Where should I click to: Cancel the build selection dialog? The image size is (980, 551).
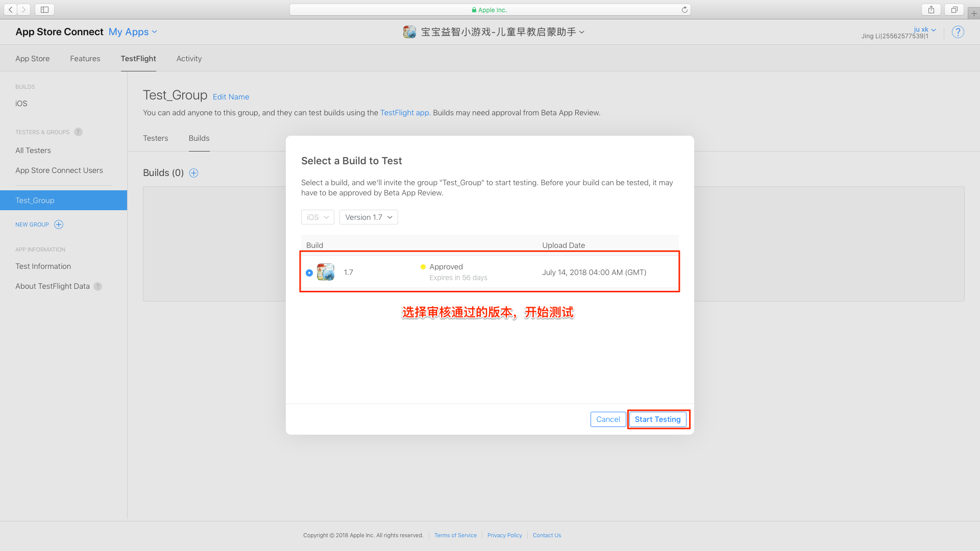click(608, 419)
